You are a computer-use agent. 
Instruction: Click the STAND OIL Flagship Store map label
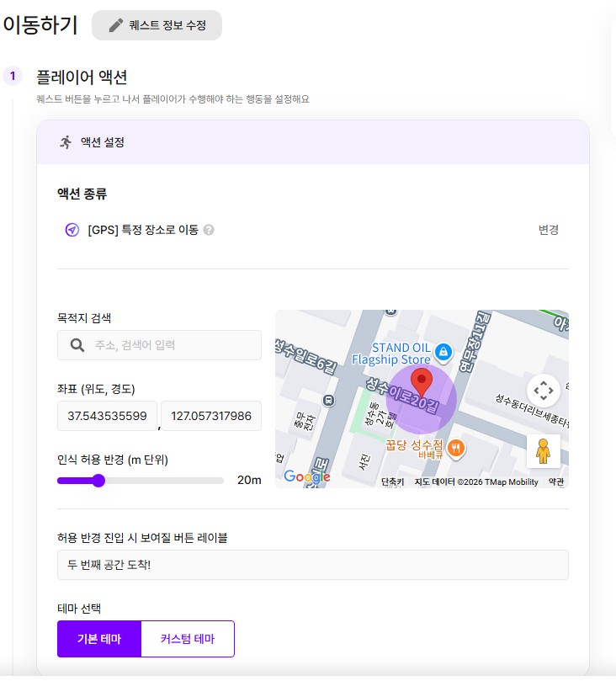point(391,354)
